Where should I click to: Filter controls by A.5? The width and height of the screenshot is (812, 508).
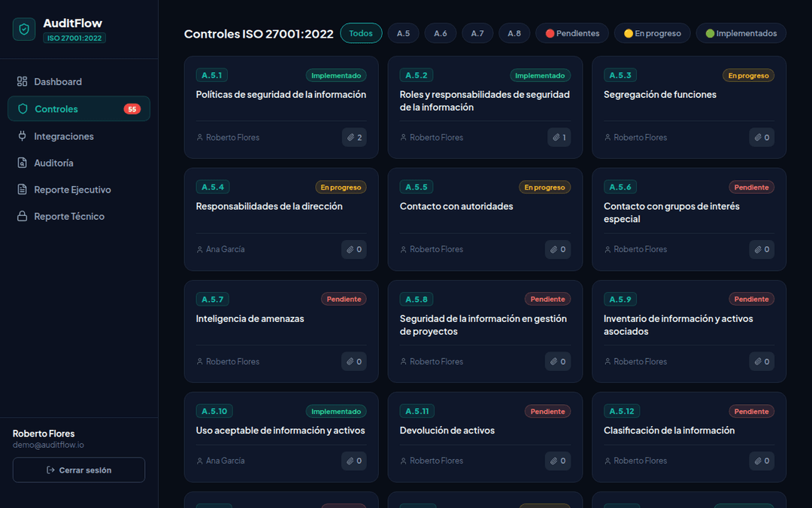[404, 33]
